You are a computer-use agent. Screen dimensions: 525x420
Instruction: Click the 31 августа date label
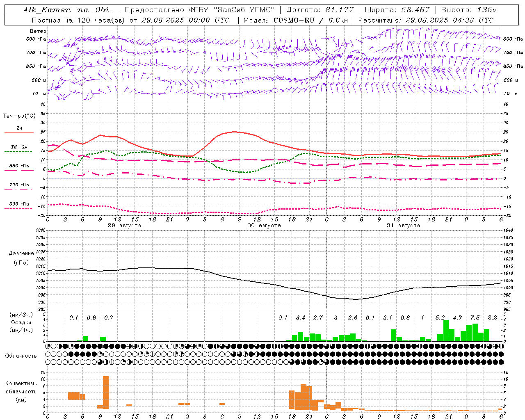click(404, 226)
